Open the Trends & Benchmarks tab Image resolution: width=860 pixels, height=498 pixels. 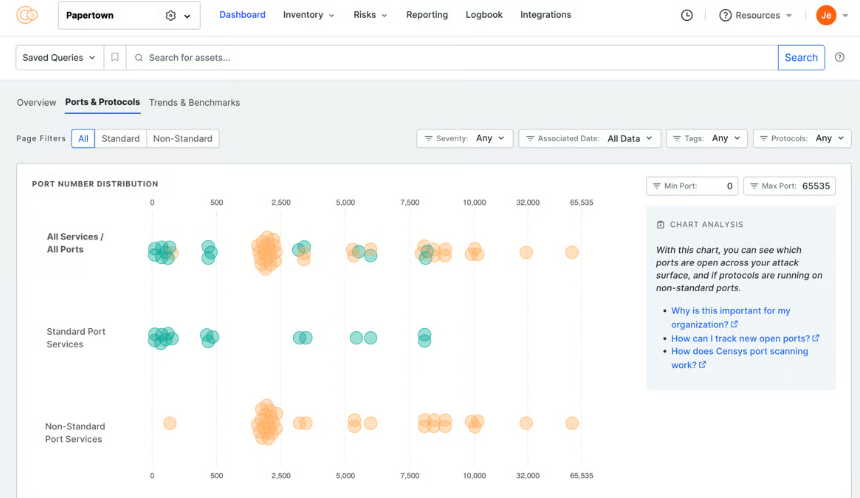[194, 102]
